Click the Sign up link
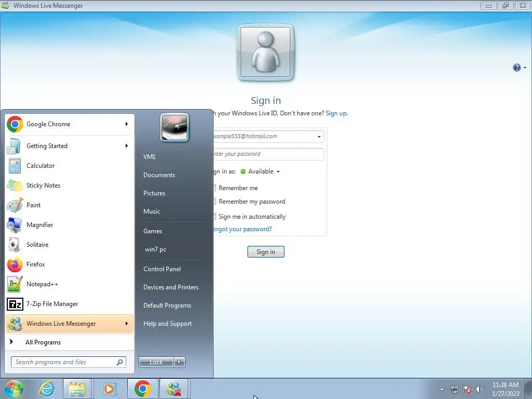532x399 pixels. [337, 113]
